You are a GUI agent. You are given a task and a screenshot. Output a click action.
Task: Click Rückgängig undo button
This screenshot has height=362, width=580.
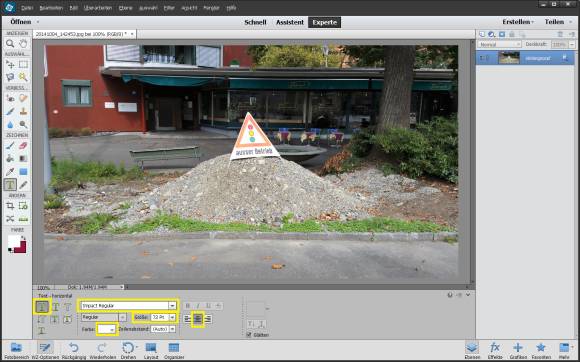coord(74,351)
